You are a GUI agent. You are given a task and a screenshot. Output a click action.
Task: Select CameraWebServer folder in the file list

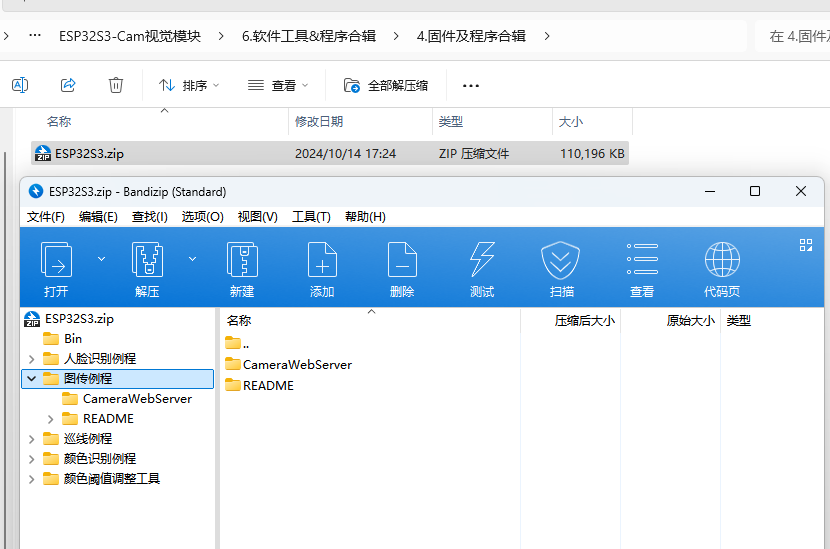tap(288, 365)
